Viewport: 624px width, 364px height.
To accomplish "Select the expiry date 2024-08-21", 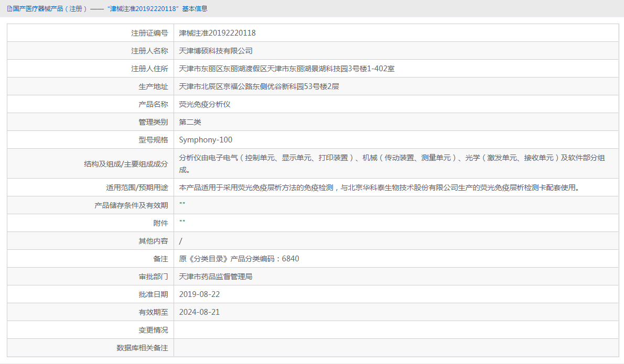I will coord(199,312).
